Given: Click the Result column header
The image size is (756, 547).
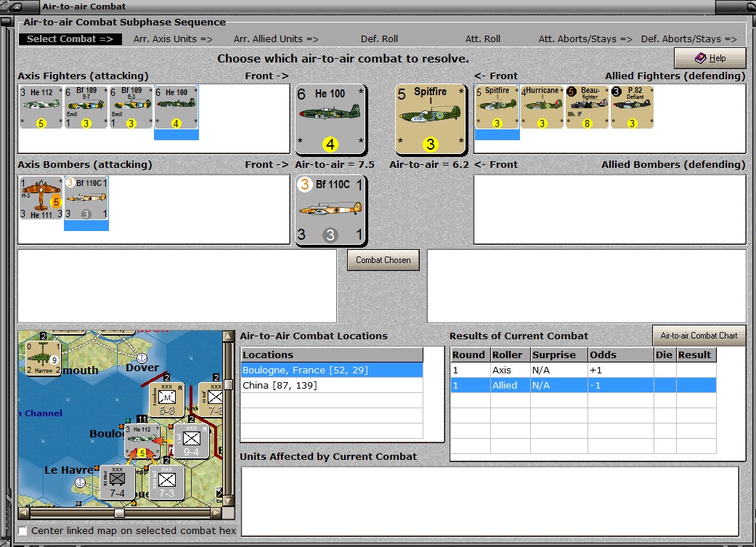Looking at the screenshot, I should [x=696, y=354].
